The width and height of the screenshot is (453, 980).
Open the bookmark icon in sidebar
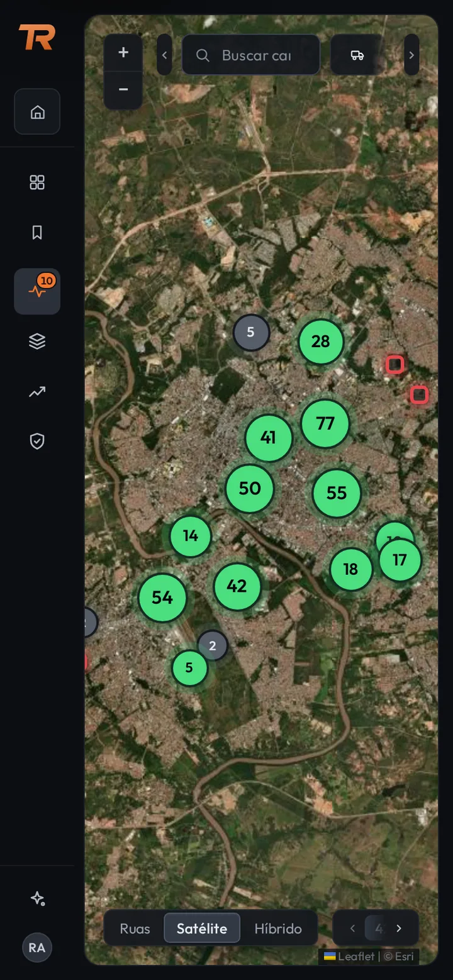(x=37, y=233)
